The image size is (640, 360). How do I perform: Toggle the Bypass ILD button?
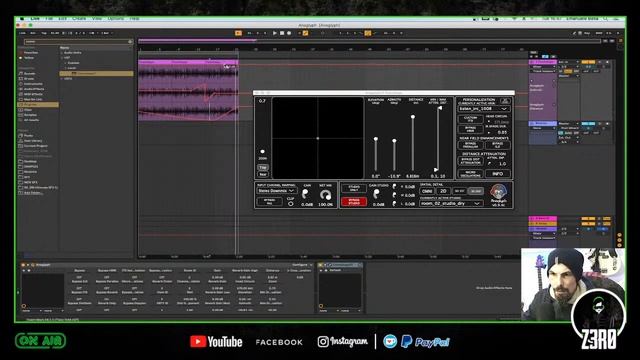[498, 145]
